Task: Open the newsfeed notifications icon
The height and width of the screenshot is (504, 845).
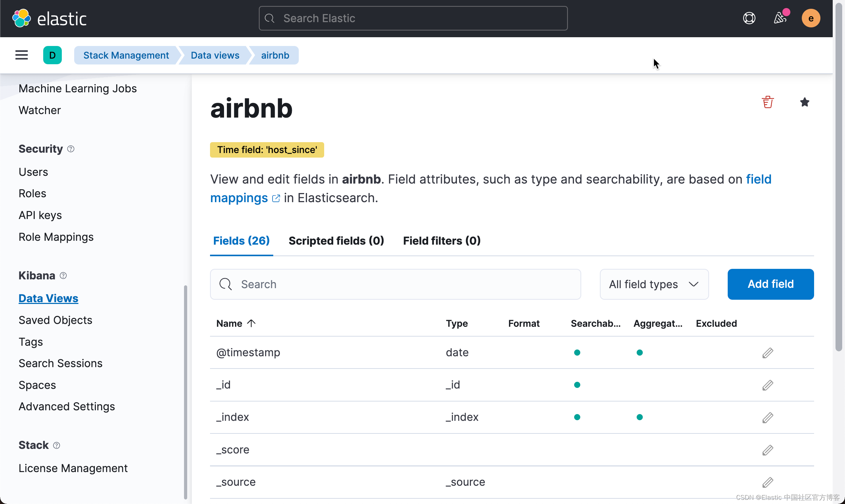Action: coord(780,18)
